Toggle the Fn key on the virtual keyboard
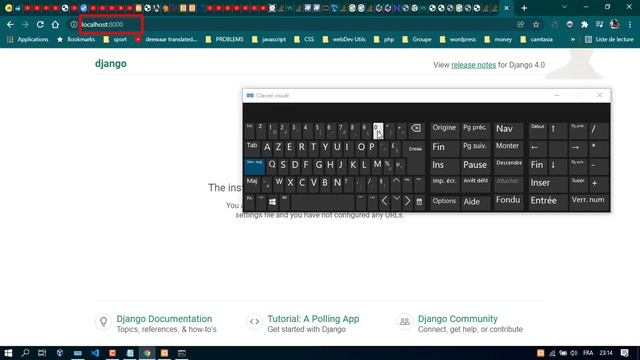Viewport: 640px width, 360px height. point(249,202)
